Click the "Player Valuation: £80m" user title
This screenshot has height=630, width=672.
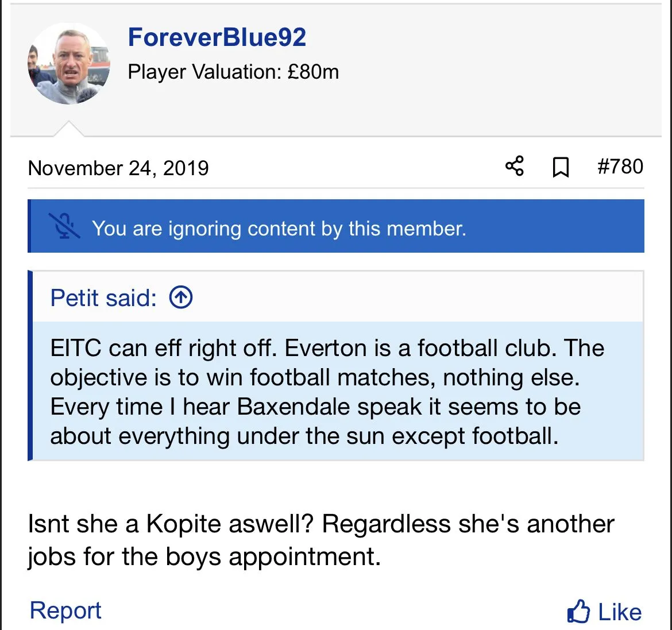pyautogui.click(x=233, y=72)
